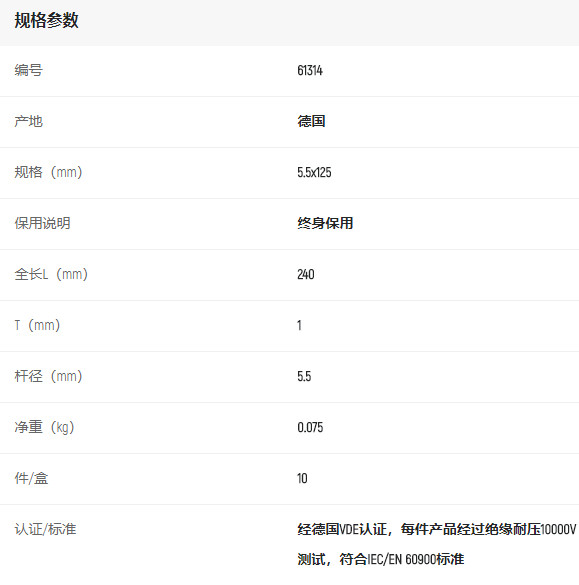
Task: Click the 编号 row label
Action: 29,70
